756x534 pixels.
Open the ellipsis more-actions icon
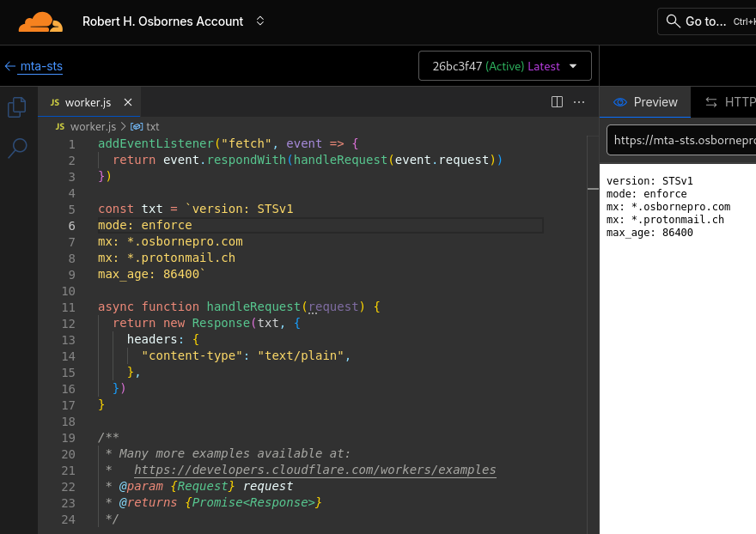click(579, 101)
